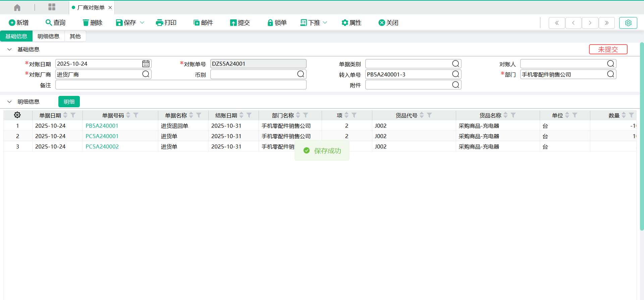Toggle filter on 单据号码 column
The height and width of the screenshot is (300, 644).
136,115
